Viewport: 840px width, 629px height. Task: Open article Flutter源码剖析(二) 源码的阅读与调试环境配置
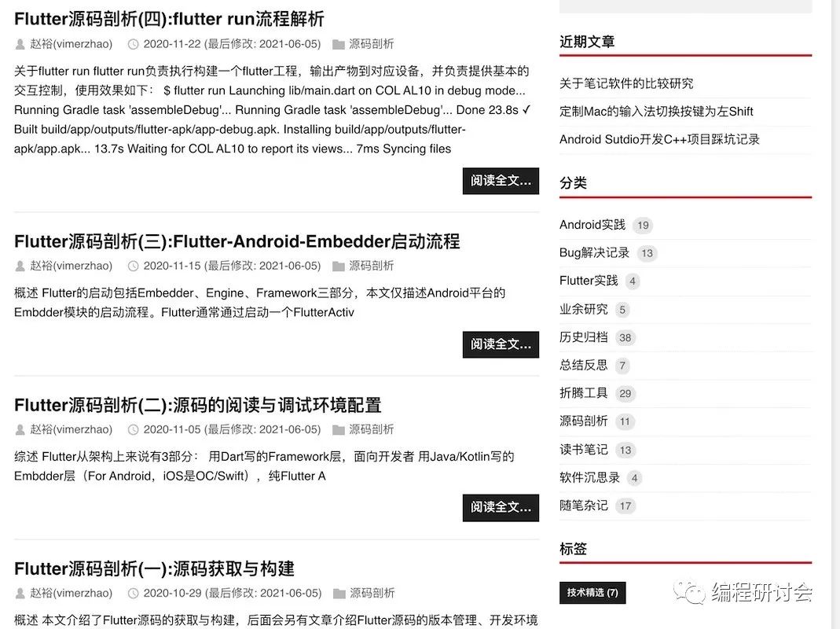click(198, 405)
